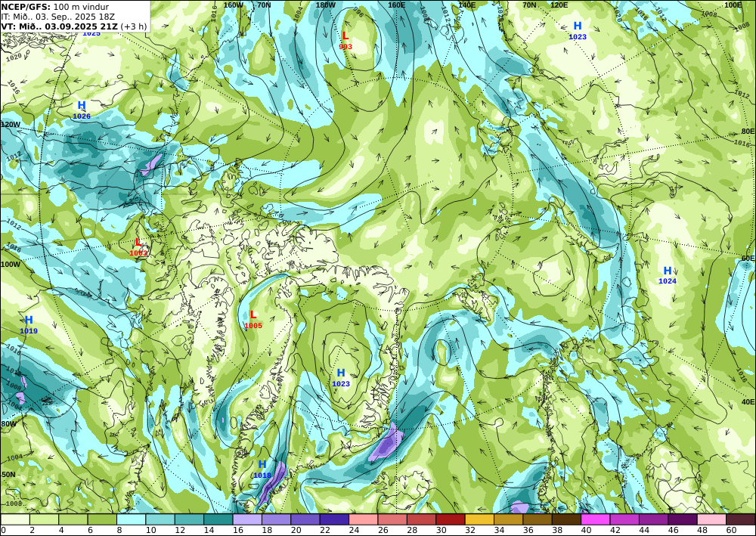Click the '60E' longitude label
The height and width of the screenshot is (536, 756).
point(748,259)
